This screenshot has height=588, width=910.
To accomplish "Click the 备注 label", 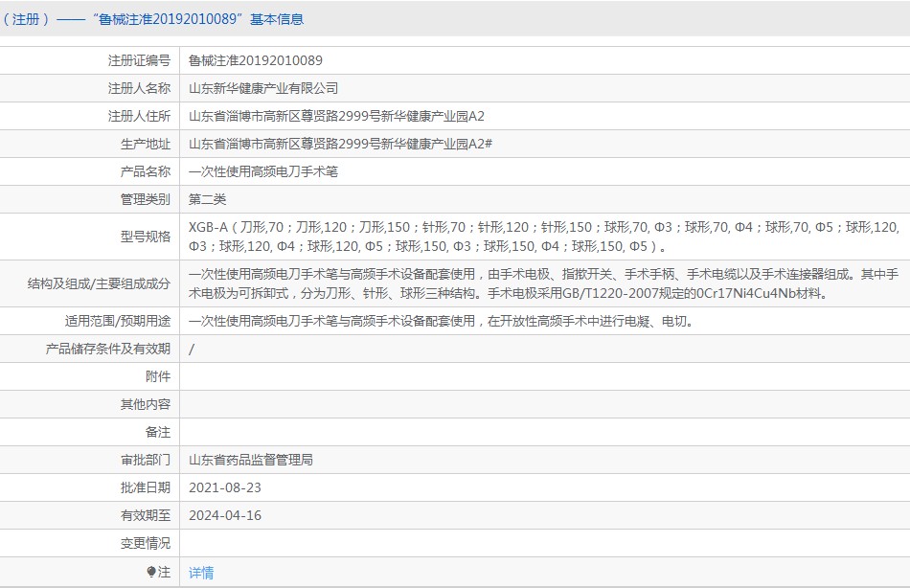I will (x=158, y=433).
